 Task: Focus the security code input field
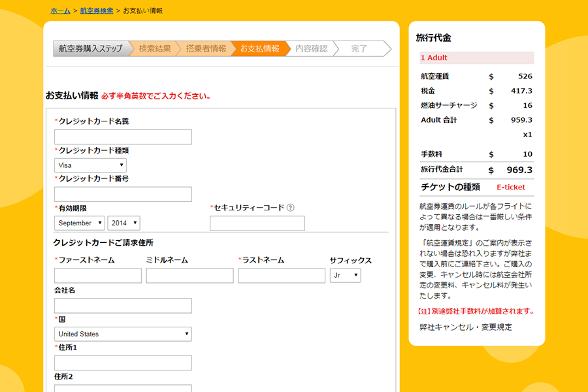point(257,223)
